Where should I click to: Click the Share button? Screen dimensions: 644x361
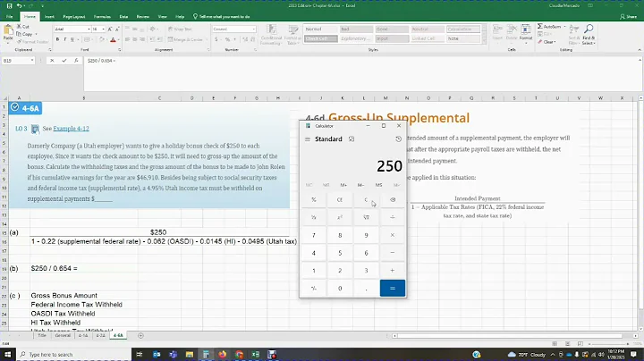pyautogui.click(x=629, y=17)
